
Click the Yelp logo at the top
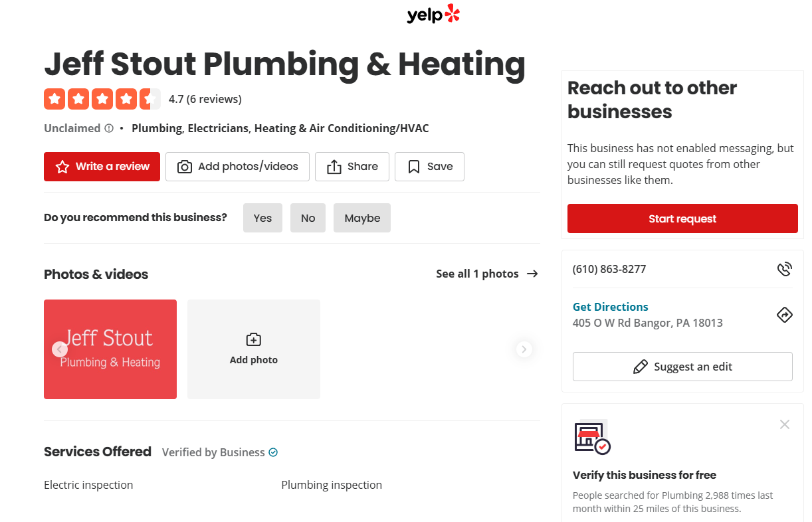point(433,14)
